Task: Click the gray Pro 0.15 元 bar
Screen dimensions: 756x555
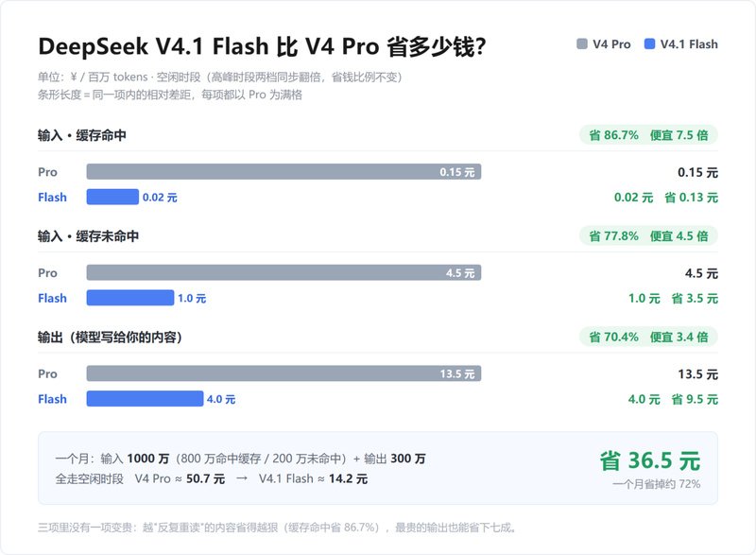Action: point(283,172)
